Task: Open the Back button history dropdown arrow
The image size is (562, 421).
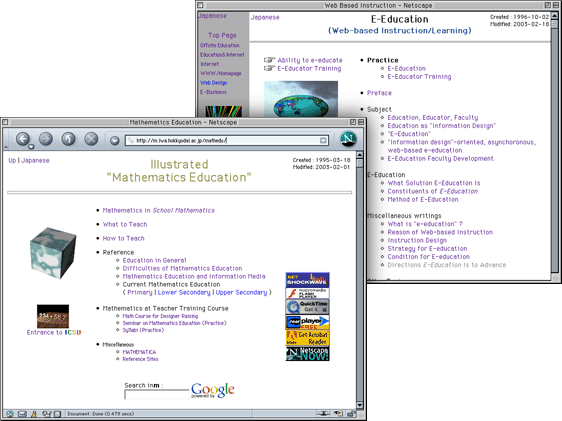Action: pyautogui.click(x=31, y=147)
